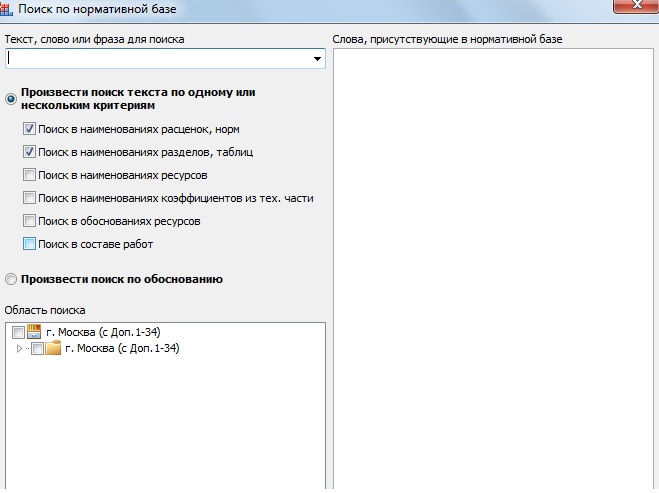
Task: Check Поиск в наименованиях коэффициентов из тех. части
Action: tap(30, 198)
